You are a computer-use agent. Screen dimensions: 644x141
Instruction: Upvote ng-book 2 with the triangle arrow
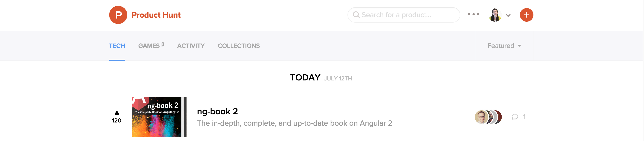[117, 113]
